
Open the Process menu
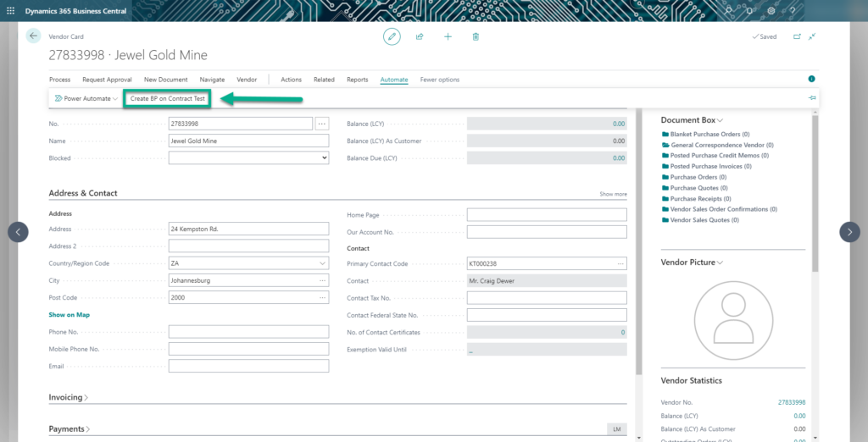pos(60,80)
